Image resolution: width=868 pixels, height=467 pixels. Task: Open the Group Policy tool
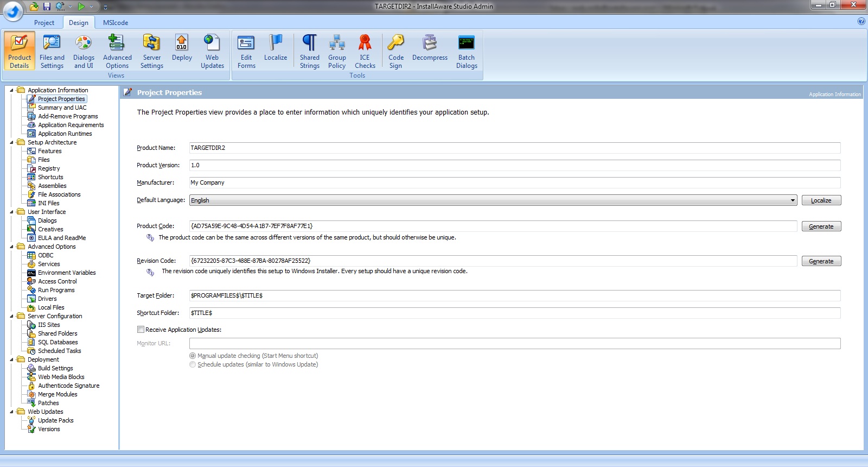coord(337,51)
